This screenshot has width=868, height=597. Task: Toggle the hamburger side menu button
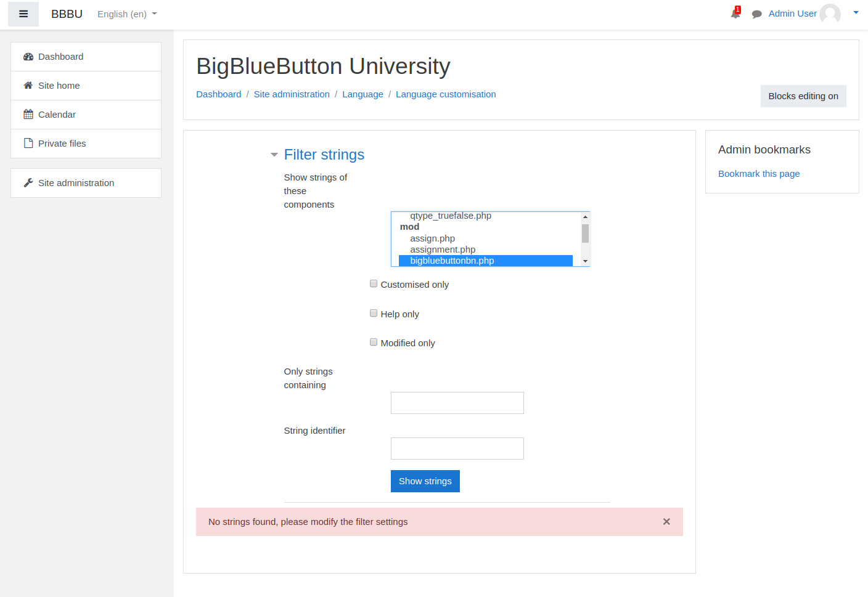23,14
